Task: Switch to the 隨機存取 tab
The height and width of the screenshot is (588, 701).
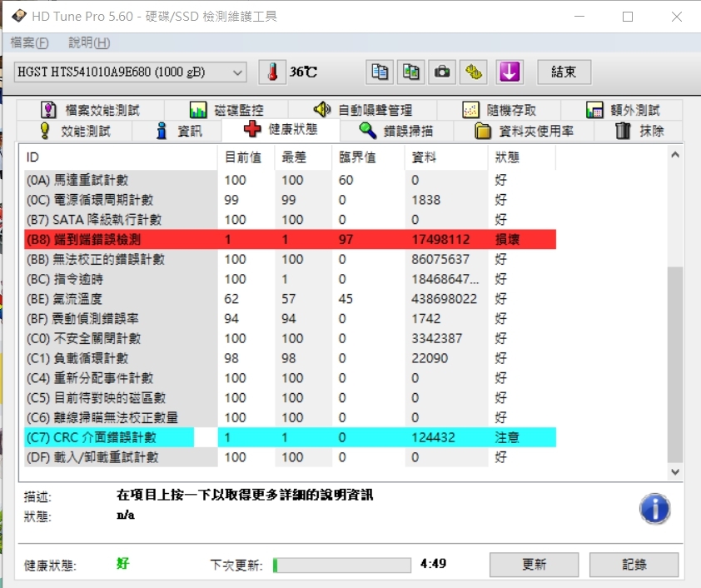Action: click(x=499, y=110)
